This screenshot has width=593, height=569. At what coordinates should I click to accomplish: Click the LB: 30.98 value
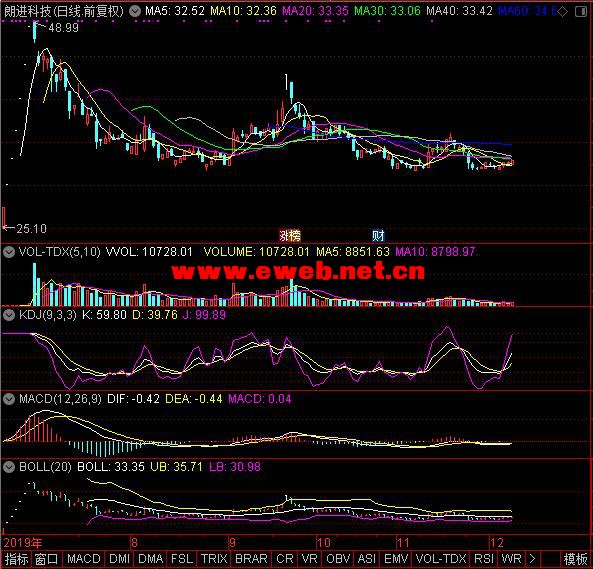tap(235, 467)
